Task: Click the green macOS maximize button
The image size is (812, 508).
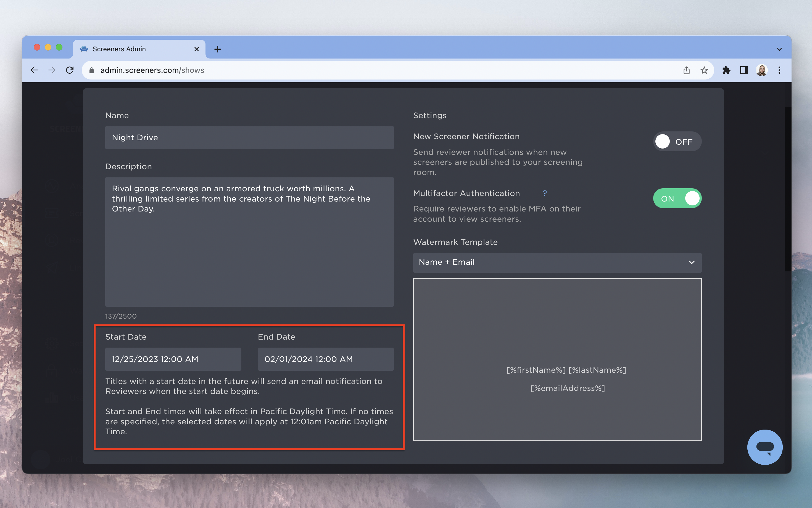Action: [59, 47]
